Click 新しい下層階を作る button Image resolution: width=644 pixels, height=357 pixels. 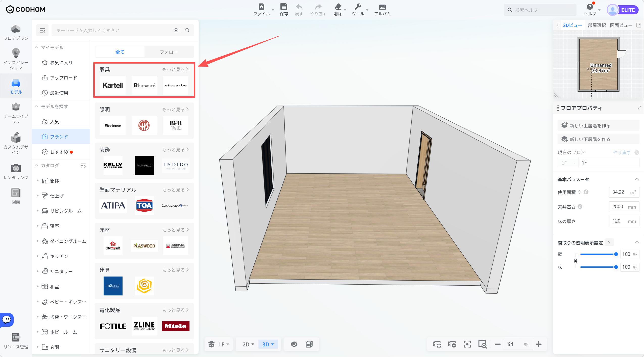point(598,139)
